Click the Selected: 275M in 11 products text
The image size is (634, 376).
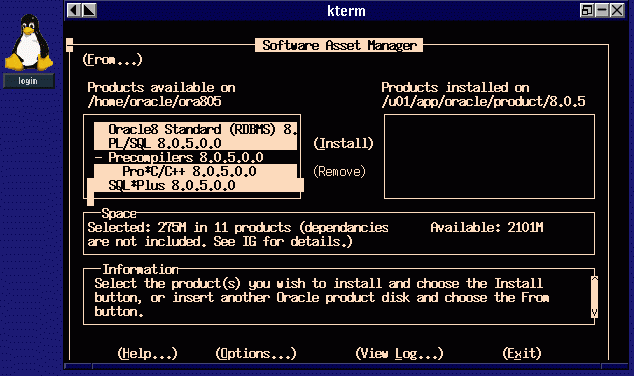(x=189, y=228)
